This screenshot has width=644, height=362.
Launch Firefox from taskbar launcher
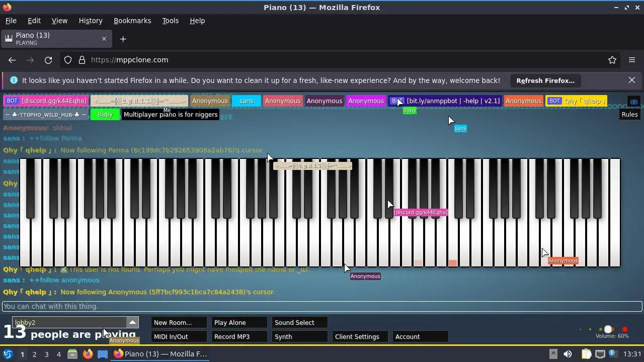[88, 354]
